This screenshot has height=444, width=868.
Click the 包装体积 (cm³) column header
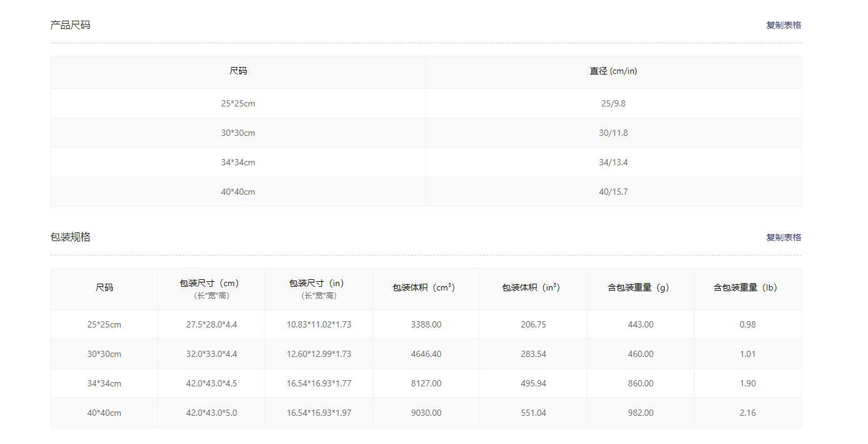coord(426,289)
